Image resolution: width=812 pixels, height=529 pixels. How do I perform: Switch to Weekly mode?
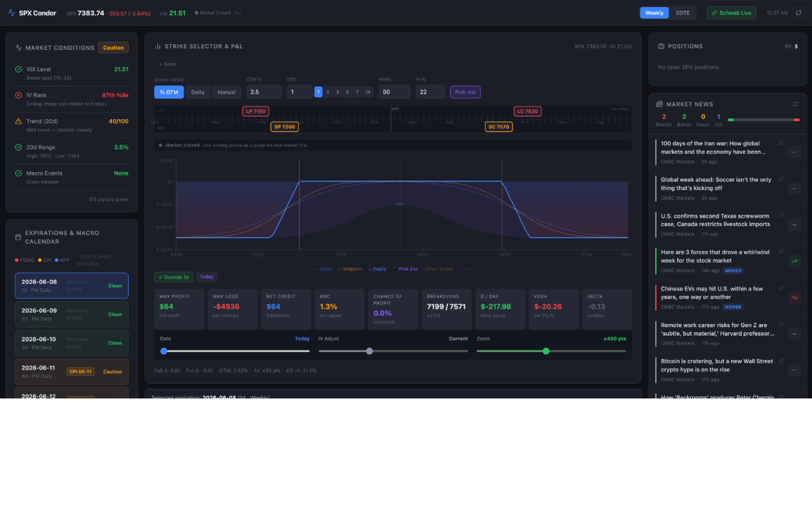coord(654,13)
